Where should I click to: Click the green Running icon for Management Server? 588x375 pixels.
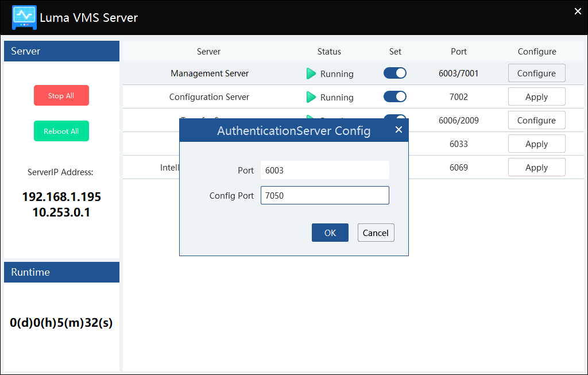tap(311, 74)
